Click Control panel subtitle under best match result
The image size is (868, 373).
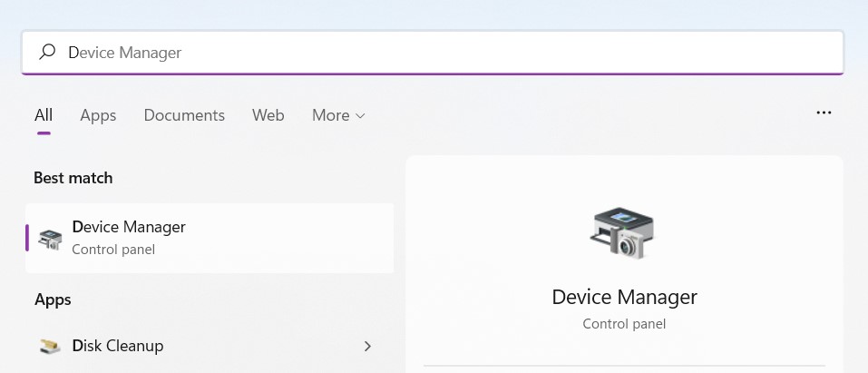113,250
